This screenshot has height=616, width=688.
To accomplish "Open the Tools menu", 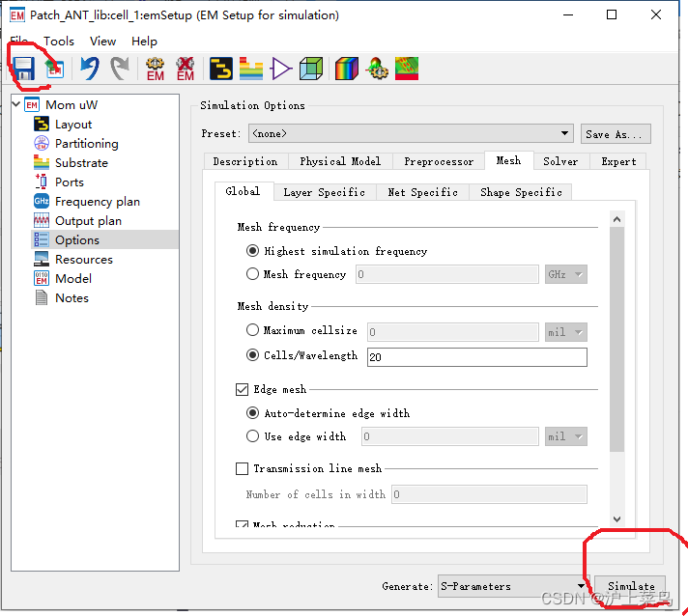I will click(59, 42).
